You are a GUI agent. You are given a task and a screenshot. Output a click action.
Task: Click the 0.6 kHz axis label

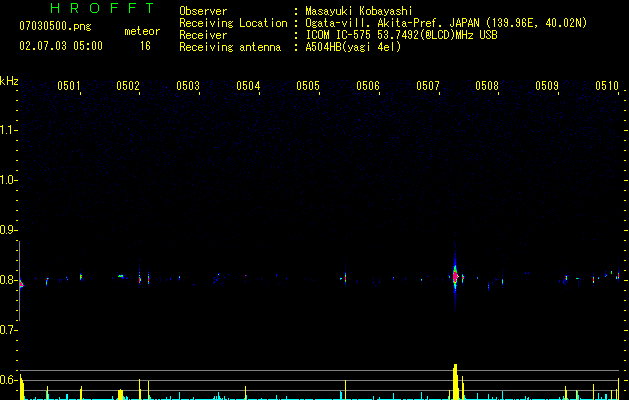8,380
